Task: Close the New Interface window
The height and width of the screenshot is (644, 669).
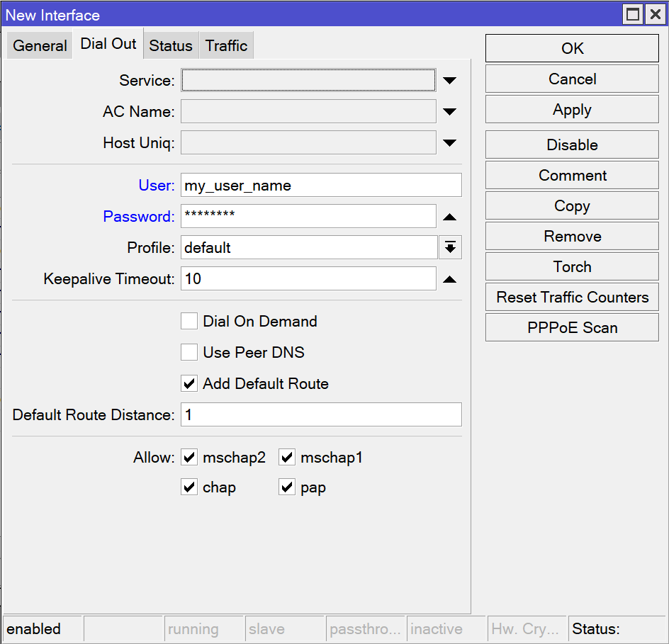Action: 654,14
